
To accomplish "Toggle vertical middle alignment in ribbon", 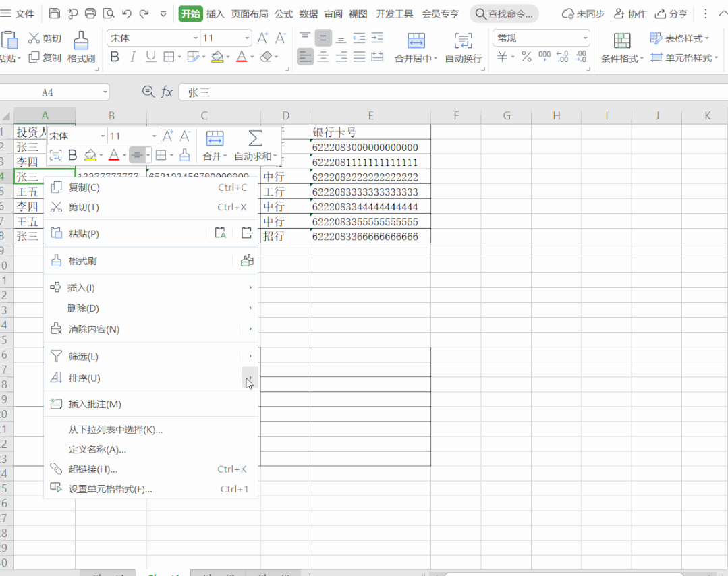I will [x=323, y=38].
